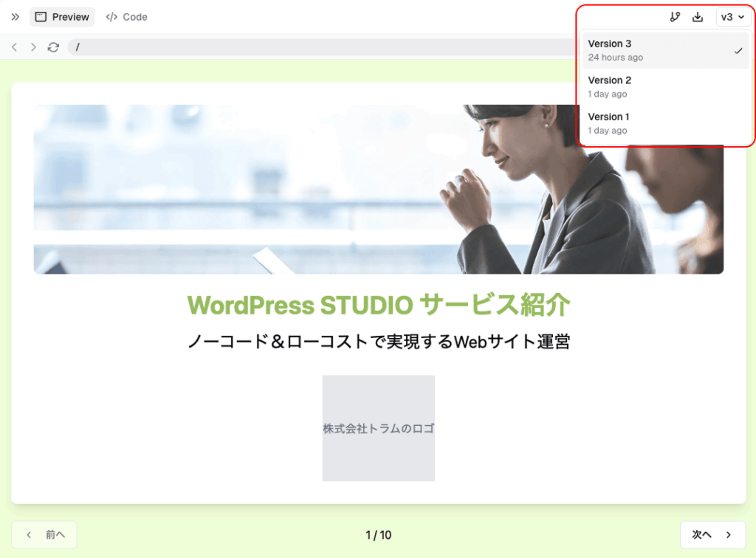Click the fork branch icon

(x=675, y=17)
